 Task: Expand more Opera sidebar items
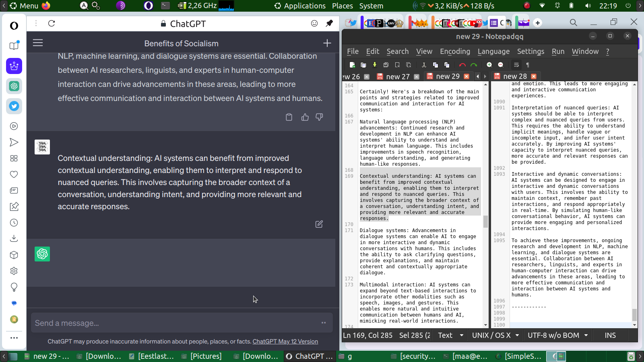(x=14, y=338)
